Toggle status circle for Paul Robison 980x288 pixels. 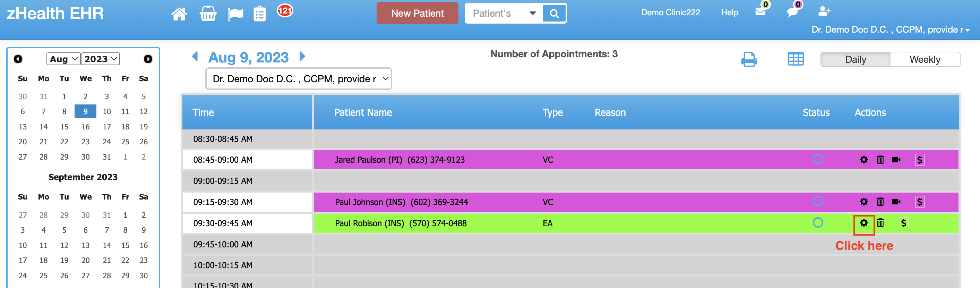818,222
